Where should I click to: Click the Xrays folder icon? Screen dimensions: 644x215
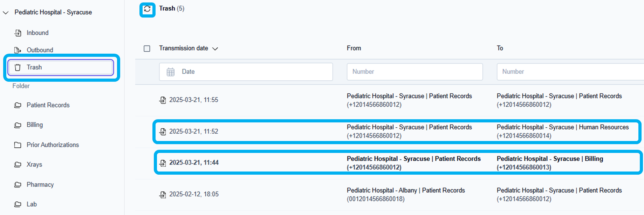pyautogui.click(x=18, y=165)
